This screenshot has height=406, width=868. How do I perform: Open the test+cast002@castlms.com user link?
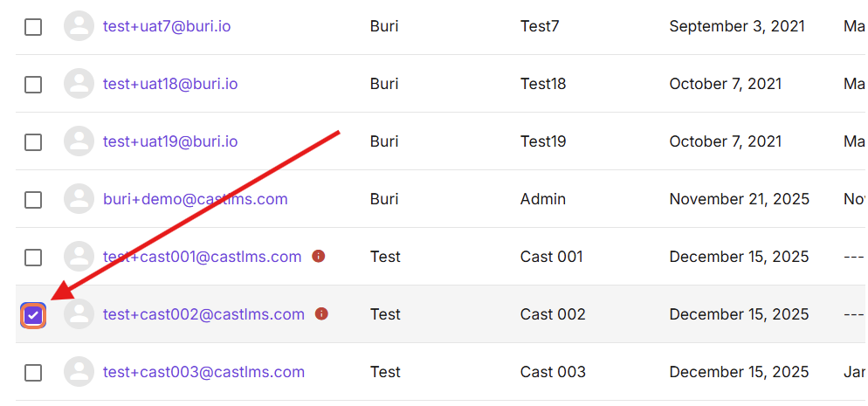pos(203,314)
